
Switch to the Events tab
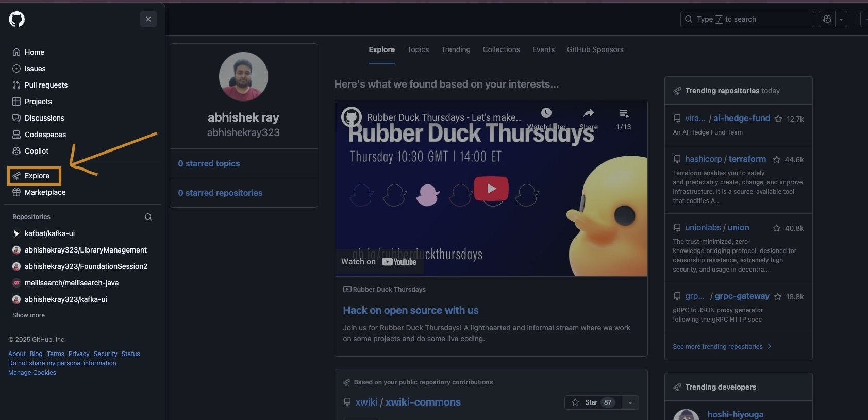click(543, 49)
